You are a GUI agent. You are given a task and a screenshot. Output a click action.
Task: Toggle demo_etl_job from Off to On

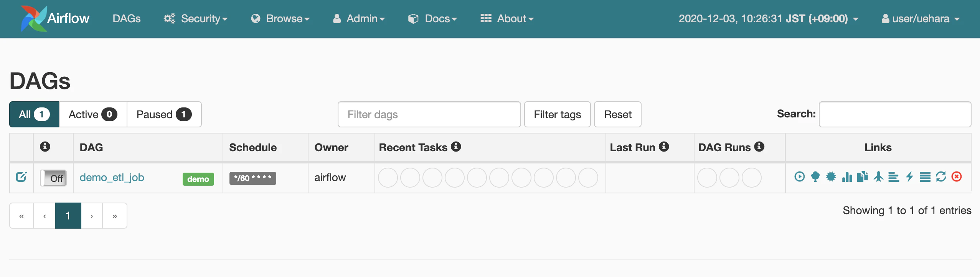point(53,178)
